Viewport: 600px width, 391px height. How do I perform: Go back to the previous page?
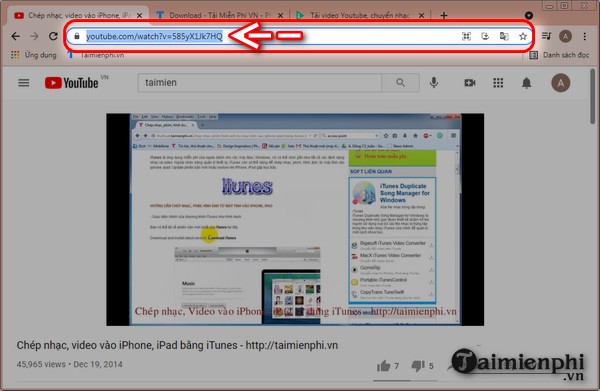point(15,36)
